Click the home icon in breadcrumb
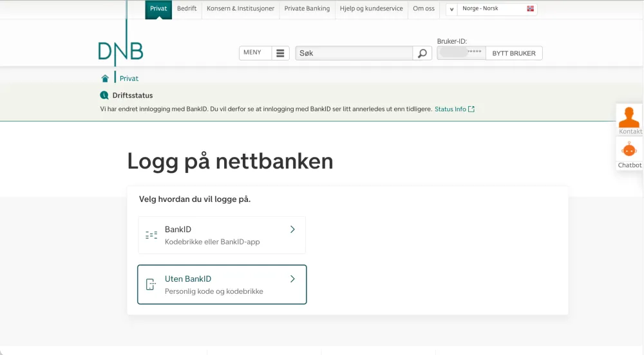This screenshot has height=355, width=644. (105, 78)
